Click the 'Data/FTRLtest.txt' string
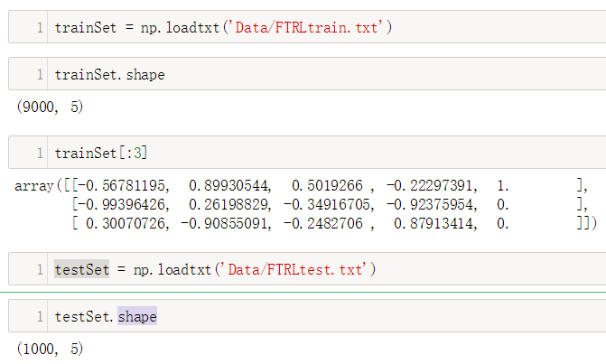 pos(295,269)
